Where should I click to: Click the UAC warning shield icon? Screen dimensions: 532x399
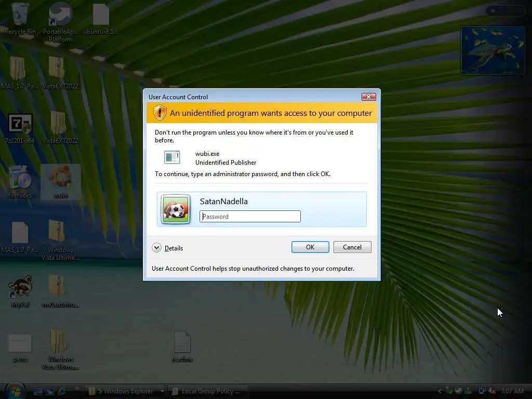(x=159, y=113)
